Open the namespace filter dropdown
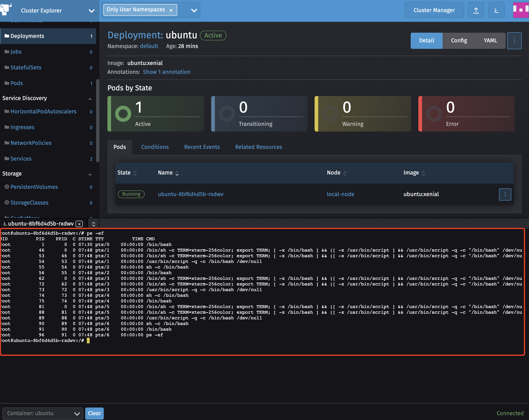The height and width of the screenshot is (420, 529). coord(194,10)
